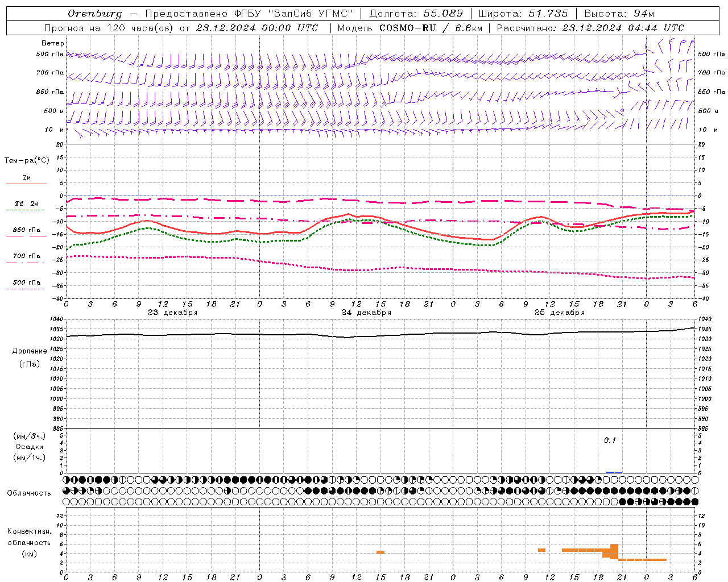
Task: Click the '0.1' precipitation amount value
Action: 610,440
